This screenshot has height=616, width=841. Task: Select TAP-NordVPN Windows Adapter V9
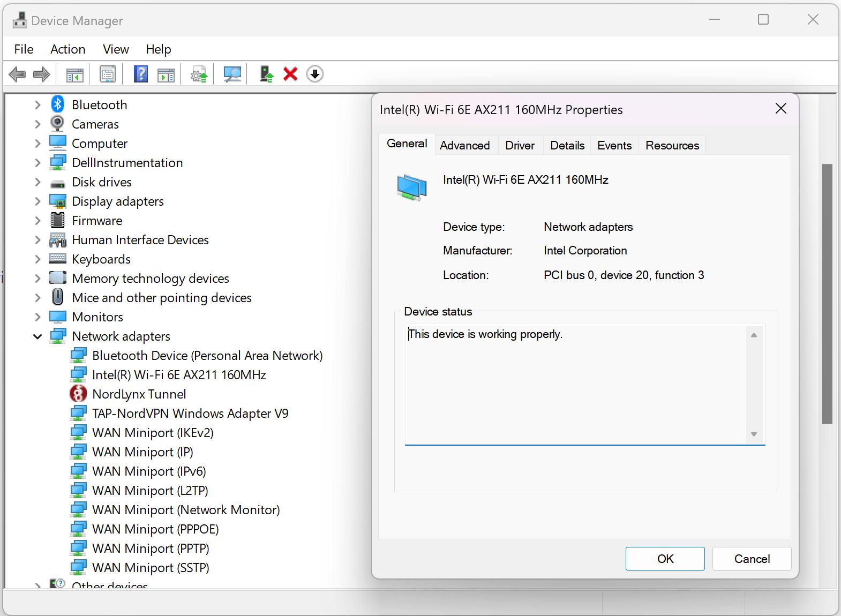point(190,414)
